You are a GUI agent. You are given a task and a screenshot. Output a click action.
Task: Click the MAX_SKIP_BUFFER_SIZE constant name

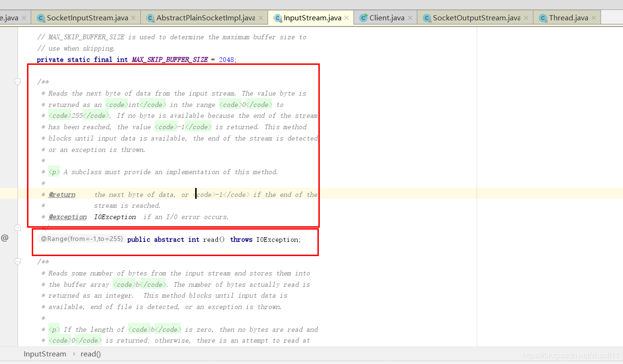pyautogui.click(x=170, y=60)
